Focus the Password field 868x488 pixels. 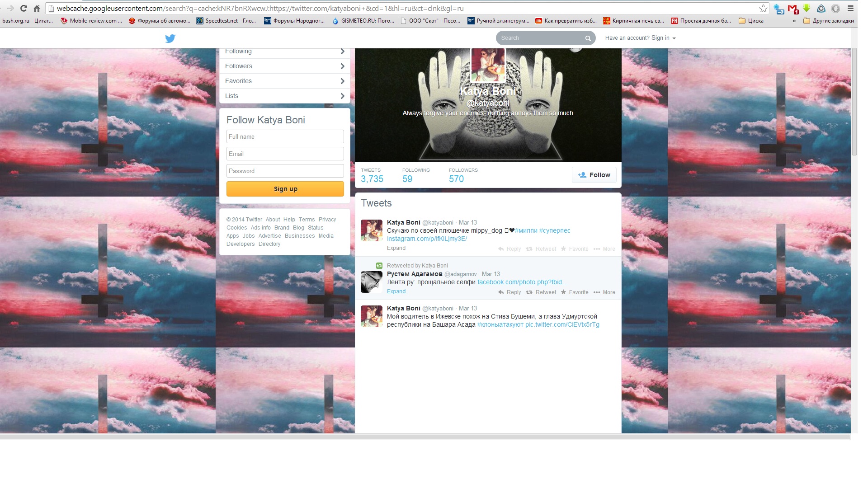tap(285, 171)
